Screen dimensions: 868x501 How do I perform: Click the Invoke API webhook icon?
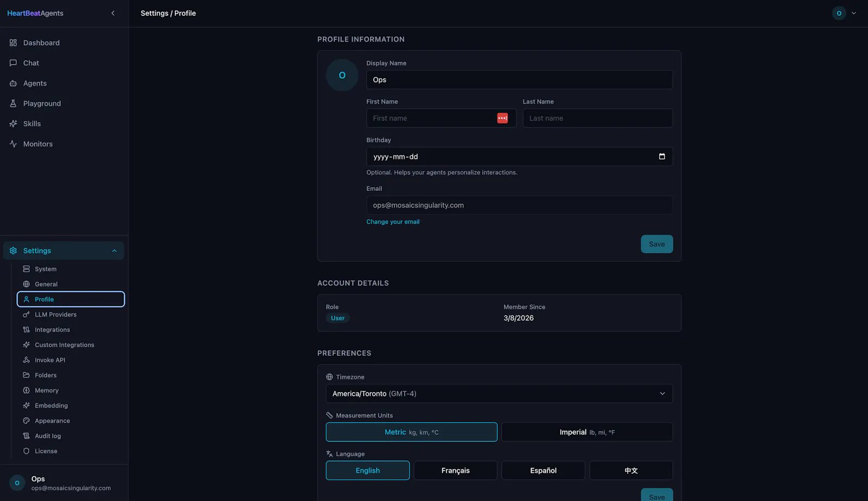coord(26,360)
